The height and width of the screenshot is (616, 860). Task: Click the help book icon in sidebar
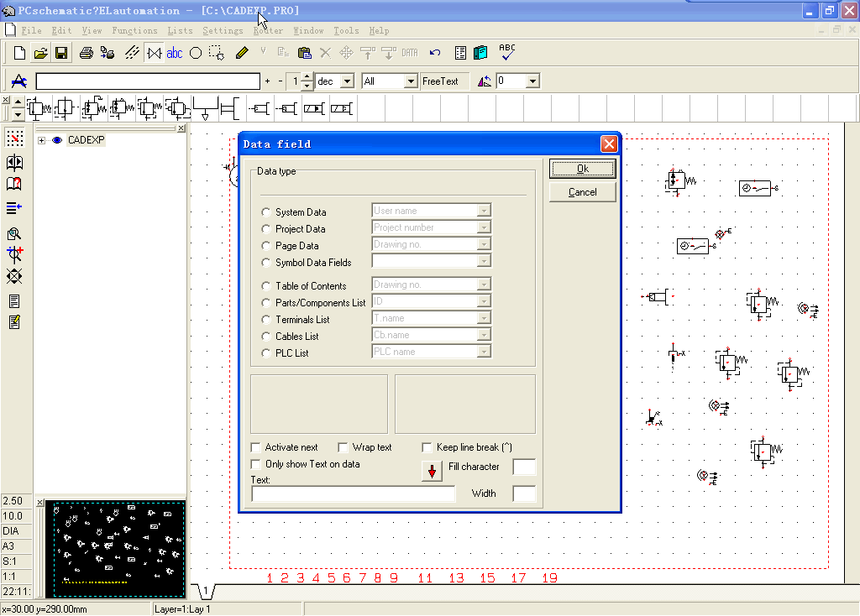point(14,184)
